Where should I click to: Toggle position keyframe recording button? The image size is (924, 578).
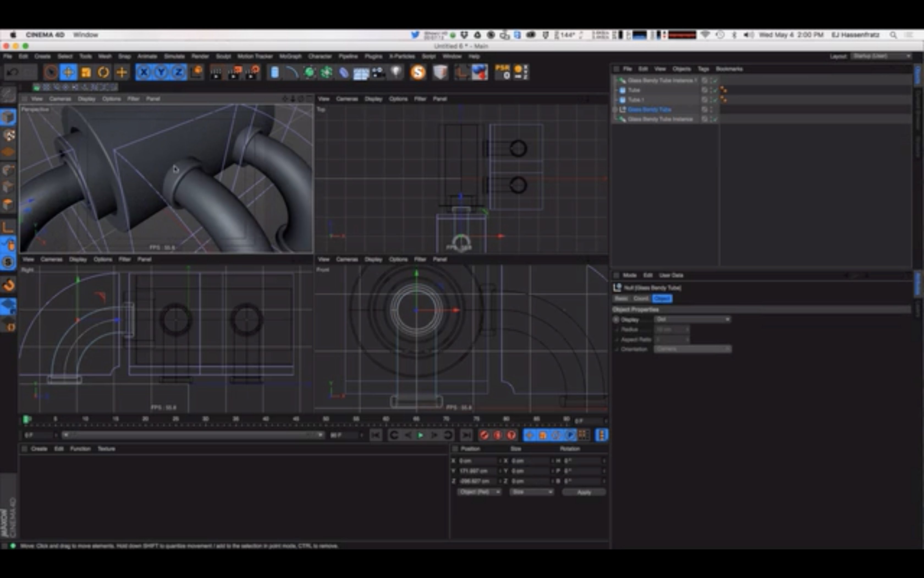click(529, 435)
